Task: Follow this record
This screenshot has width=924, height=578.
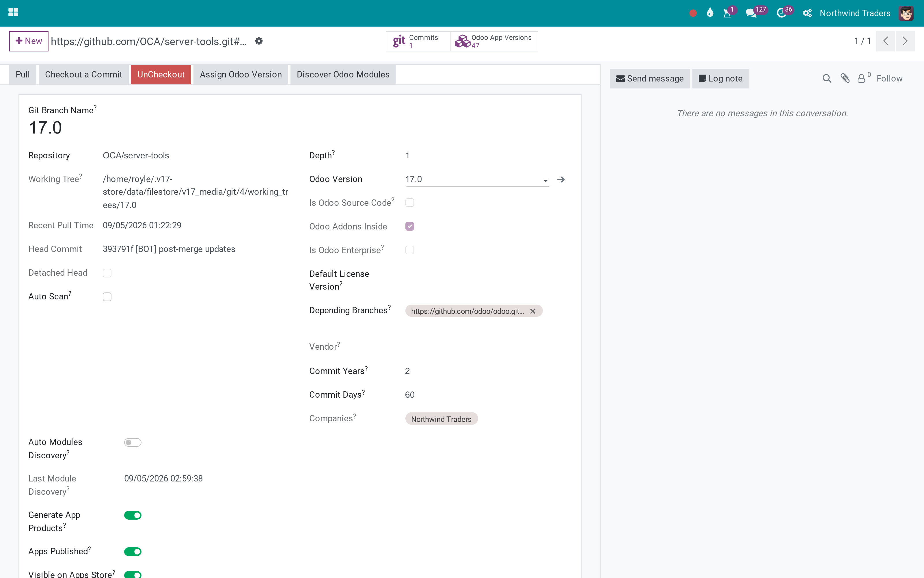Action: pyautogui.click(x=889, y=78)
